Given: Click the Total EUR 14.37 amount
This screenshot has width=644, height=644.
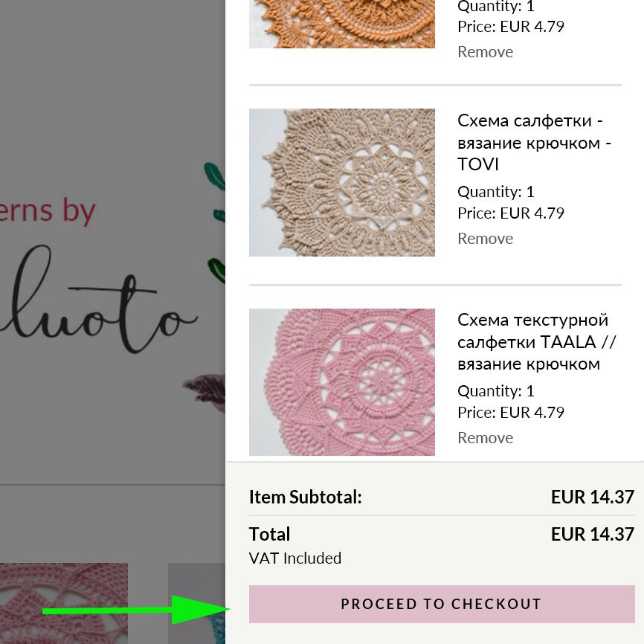Looking at the screenshot, I should point(592,535).
